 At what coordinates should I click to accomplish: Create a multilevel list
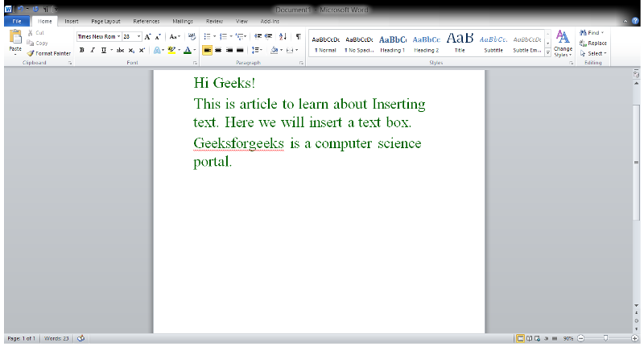point(241,36)
